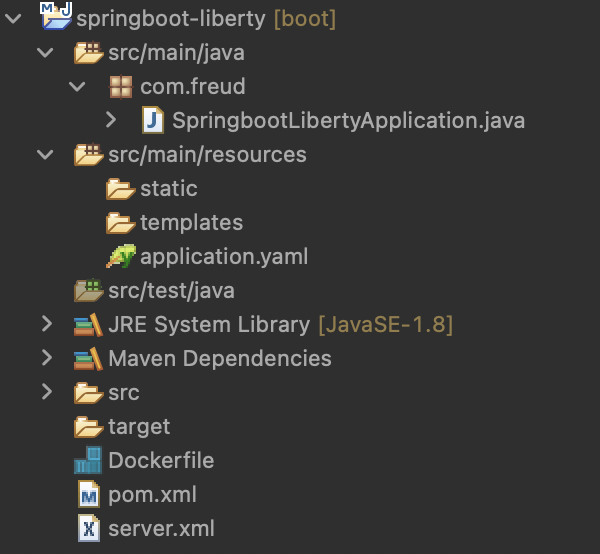Select the springboot-liberty project name
Image resolution: width=600 pixels, height=554 pixels.
pos(171,19)
